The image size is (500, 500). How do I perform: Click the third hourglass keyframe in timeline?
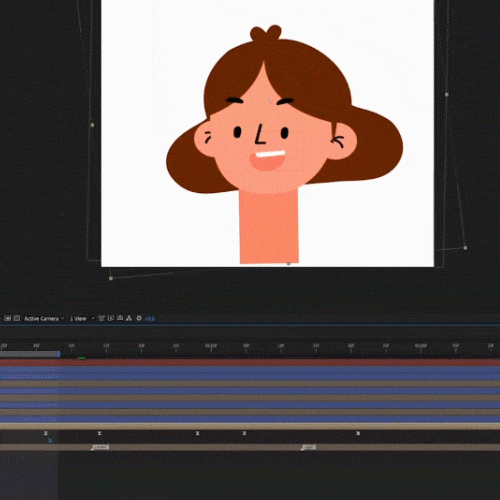[x=198, y=433]
